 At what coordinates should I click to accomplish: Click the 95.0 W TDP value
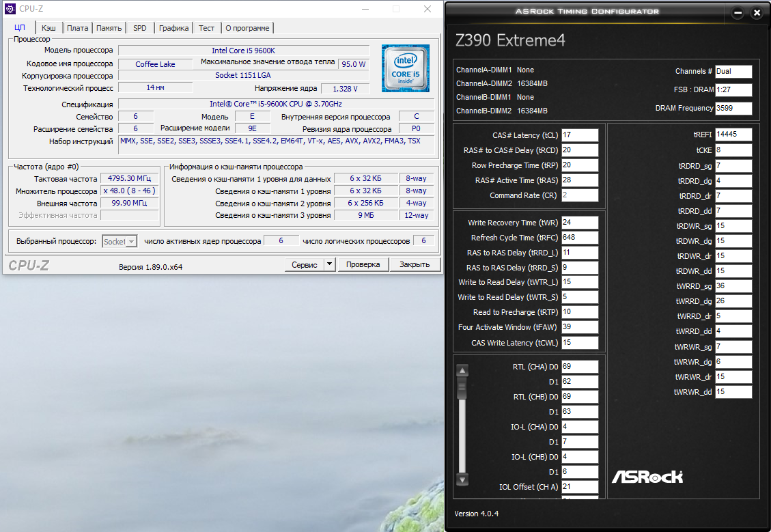(x=354, y=64)
